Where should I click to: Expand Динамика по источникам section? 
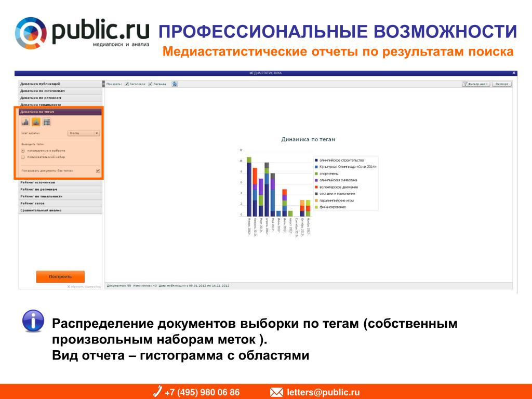pyautogui.click(x=60, y=91)
